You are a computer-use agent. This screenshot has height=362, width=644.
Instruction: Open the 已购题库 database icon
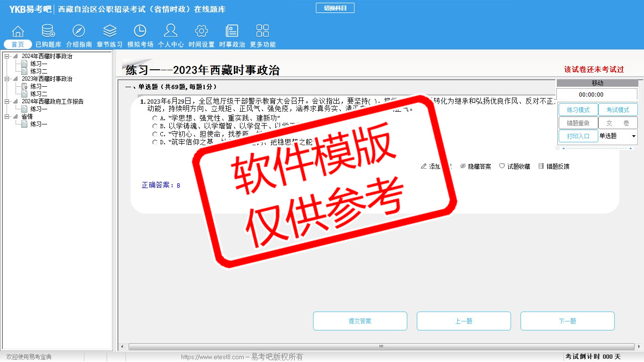pyautogui.click(x=48, y=31)
